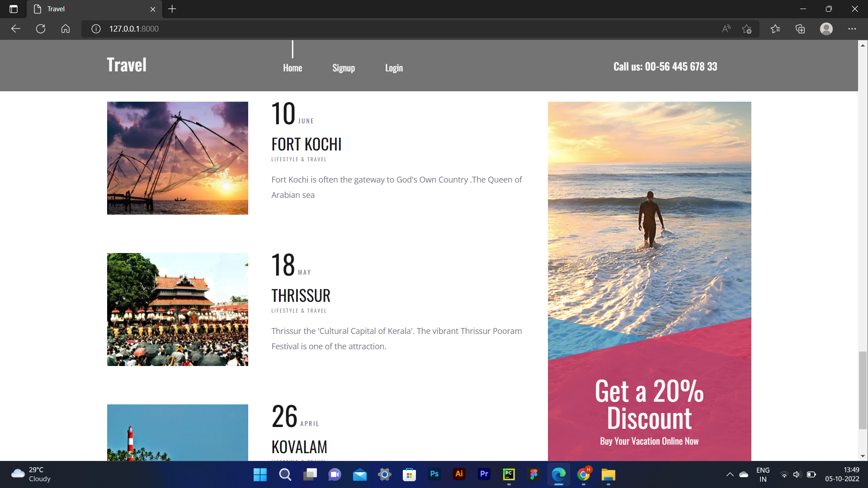Open the browser profile icon
868x488 pixels.
(x=826, y=28)
